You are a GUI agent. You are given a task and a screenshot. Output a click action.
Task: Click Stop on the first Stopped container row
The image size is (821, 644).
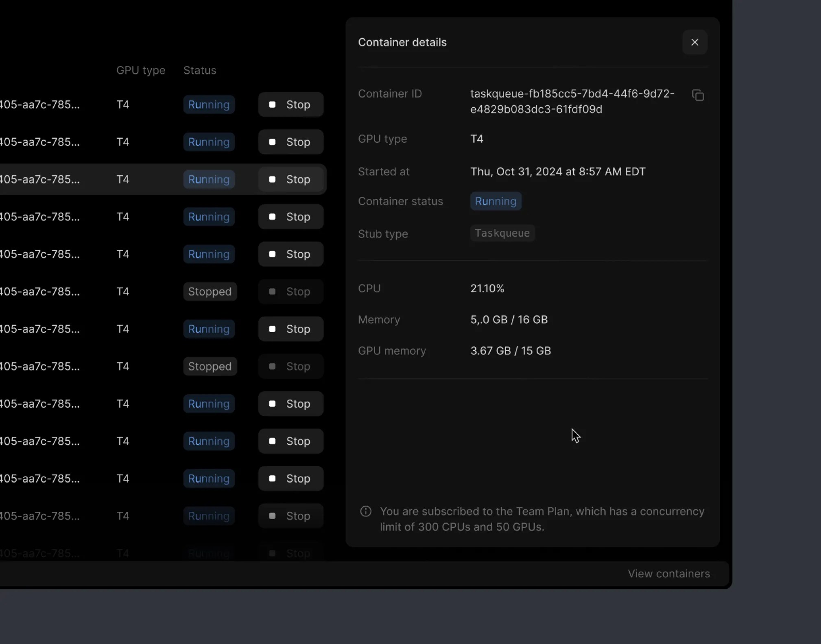(290, 291)
